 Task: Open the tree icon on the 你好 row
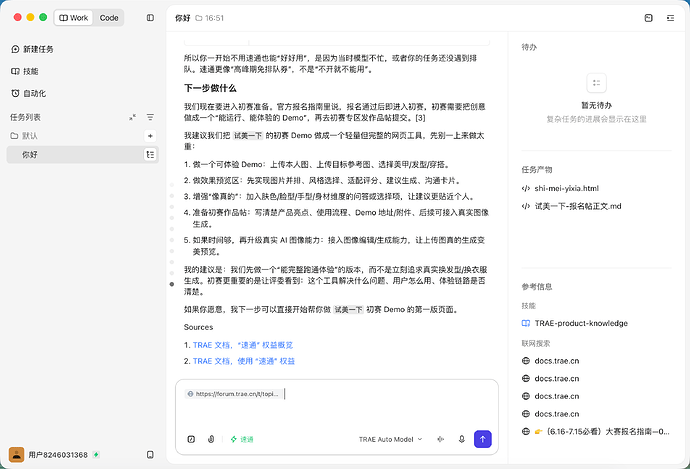point(150,154)
